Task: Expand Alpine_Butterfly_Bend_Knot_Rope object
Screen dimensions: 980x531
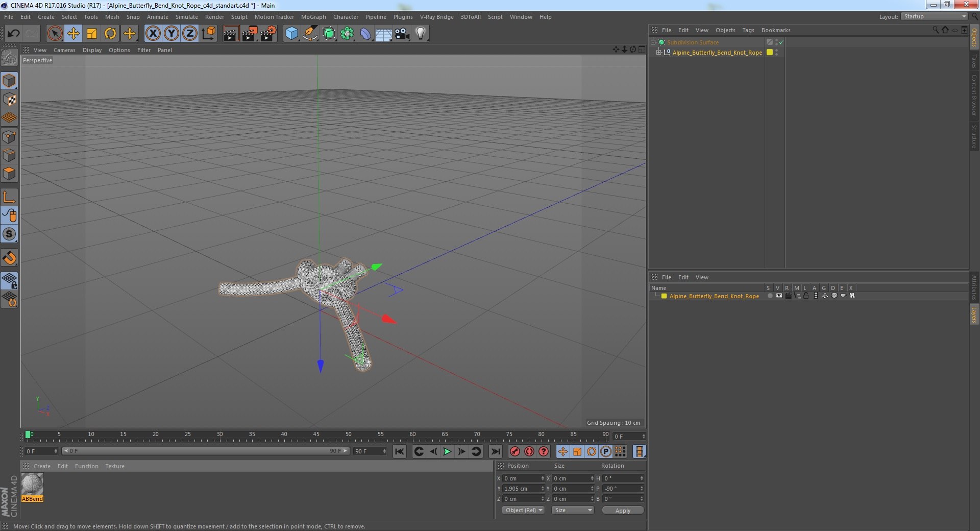Action: pyautogui.click(x=658, y=52)
